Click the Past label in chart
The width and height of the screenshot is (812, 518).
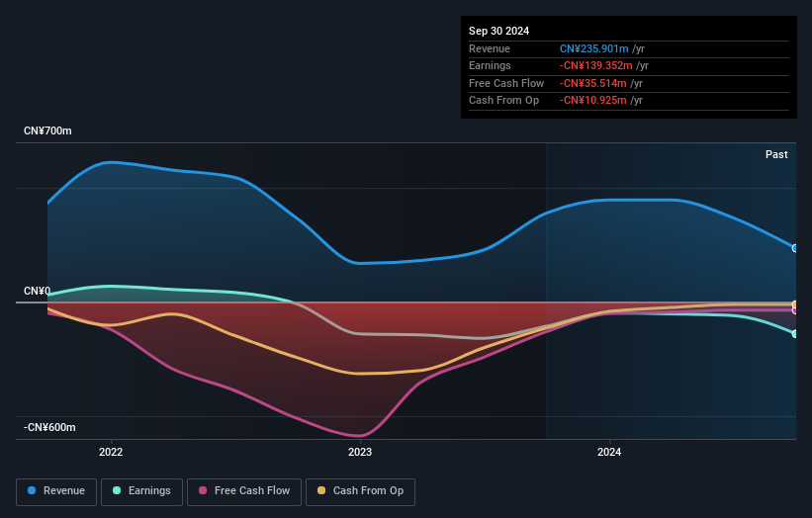776,155
